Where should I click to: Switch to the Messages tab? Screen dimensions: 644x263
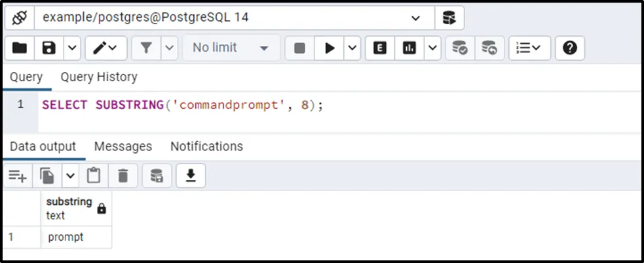(x=123, y=146)
